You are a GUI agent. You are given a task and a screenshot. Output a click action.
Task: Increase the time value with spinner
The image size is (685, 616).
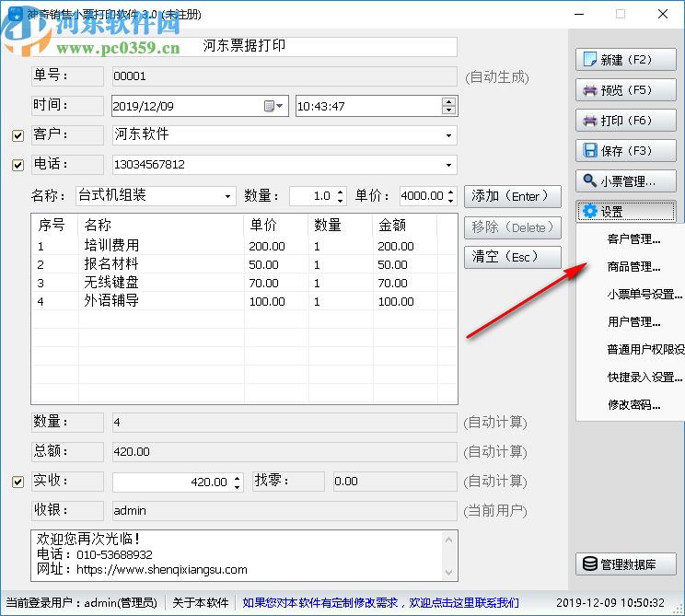point(448,102)
